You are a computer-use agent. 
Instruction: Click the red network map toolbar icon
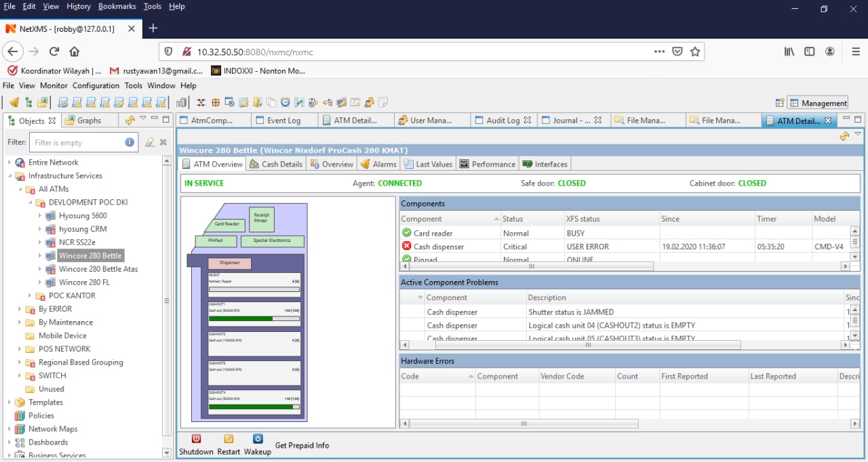point(201,102)
